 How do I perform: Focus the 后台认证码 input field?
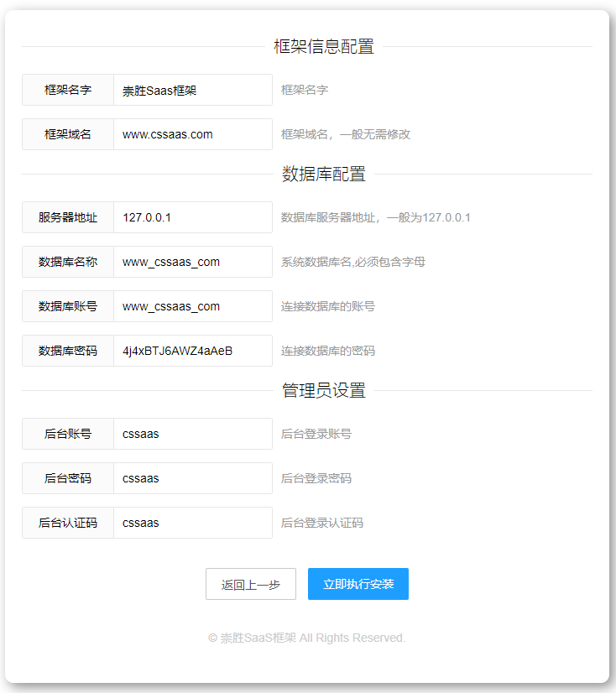pos(192,523)
